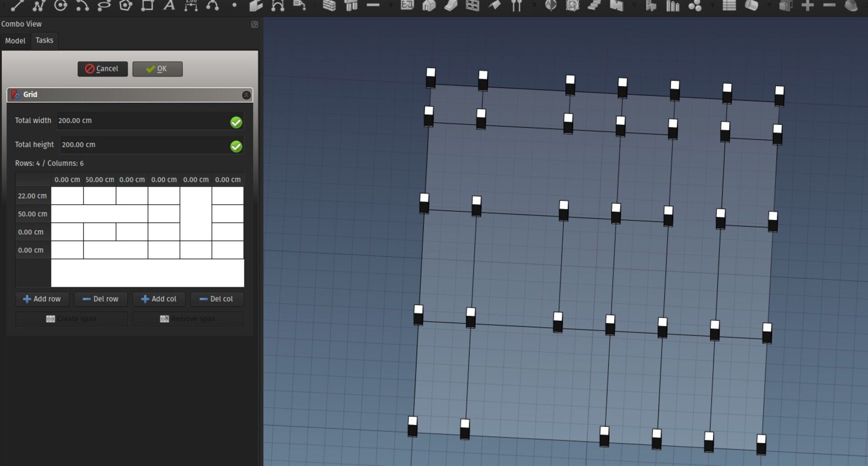Select the tall spanned cell in fifth column
The width and height of the screenshot is (868, 466).
click(x=196, y=214)
